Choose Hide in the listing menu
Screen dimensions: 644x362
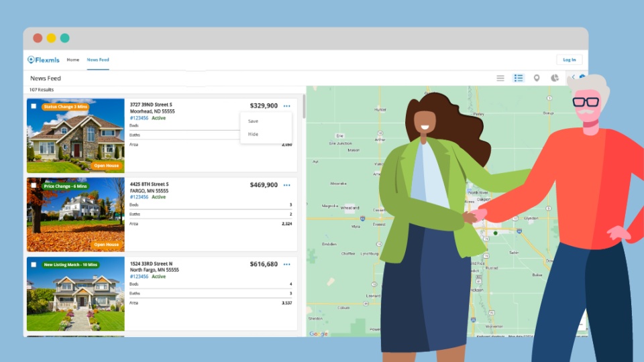tap(253, 134)
